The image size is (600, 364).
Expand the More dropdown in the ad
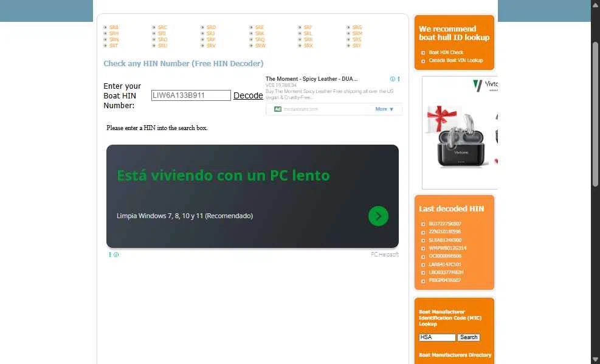[x=384, y=109]
